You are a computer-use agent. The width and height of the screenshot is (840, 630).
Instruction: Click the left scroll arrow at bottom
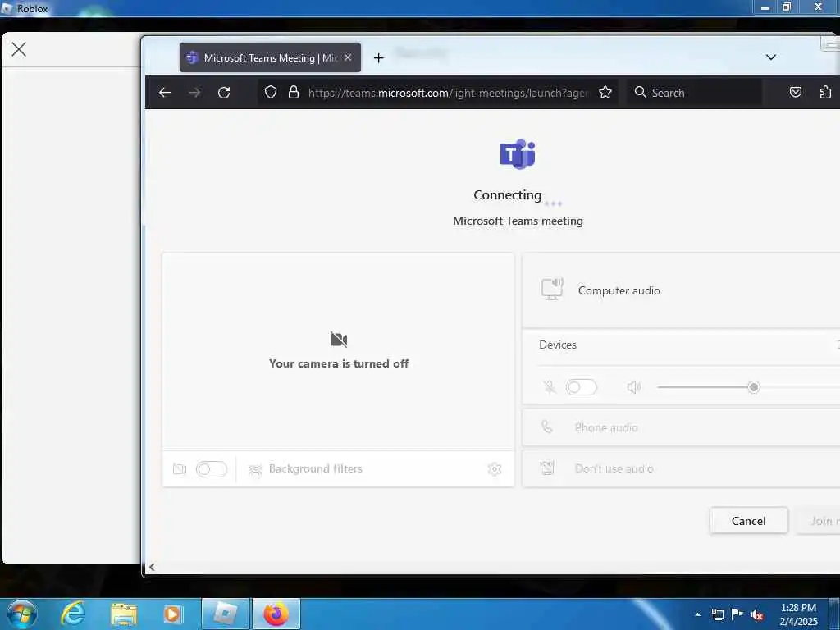[x=152, y=568]
